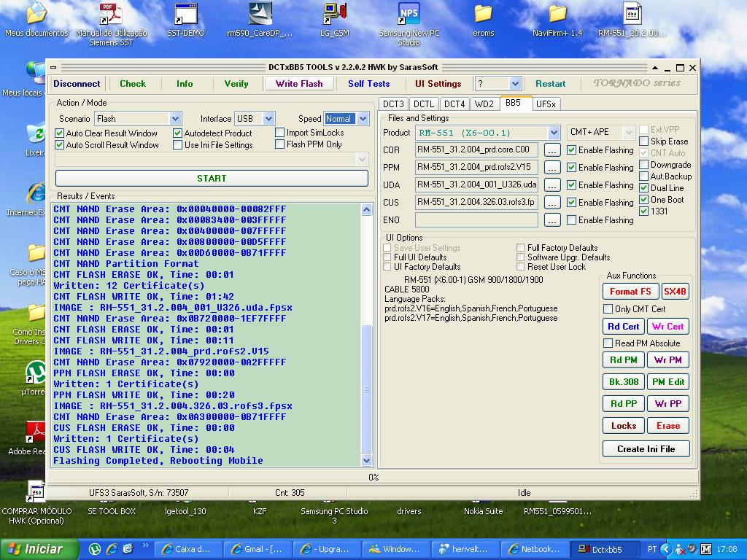747x560 pixels.
Task: Switch to the UFSx tab
Action: pos(546,104)
